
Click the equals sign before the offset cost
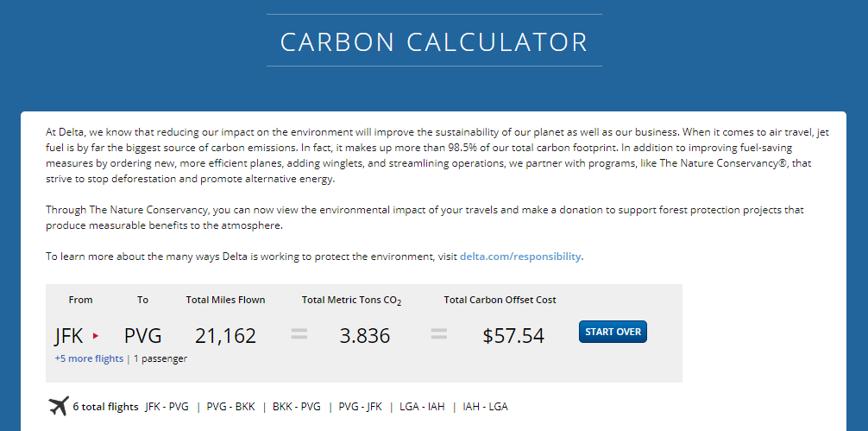(438, 334)
